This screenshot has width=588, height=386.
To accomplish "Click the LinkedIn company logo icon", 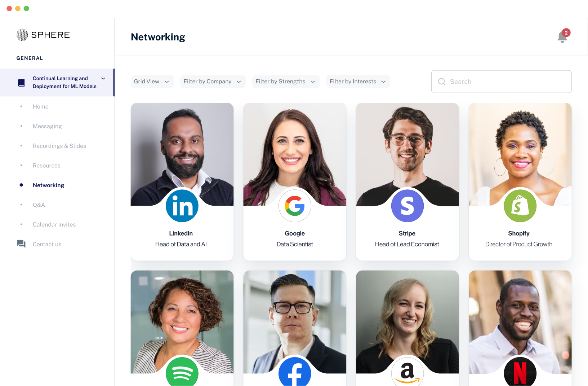I will click(x=182, y=206).
